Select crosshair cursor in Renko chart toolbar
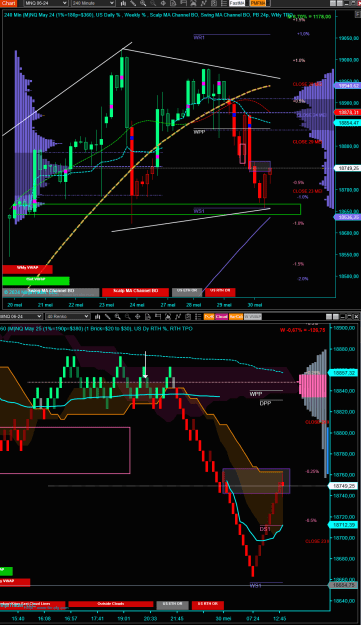Viewport: 361px width, 625px height. click(x=138, y=316)
